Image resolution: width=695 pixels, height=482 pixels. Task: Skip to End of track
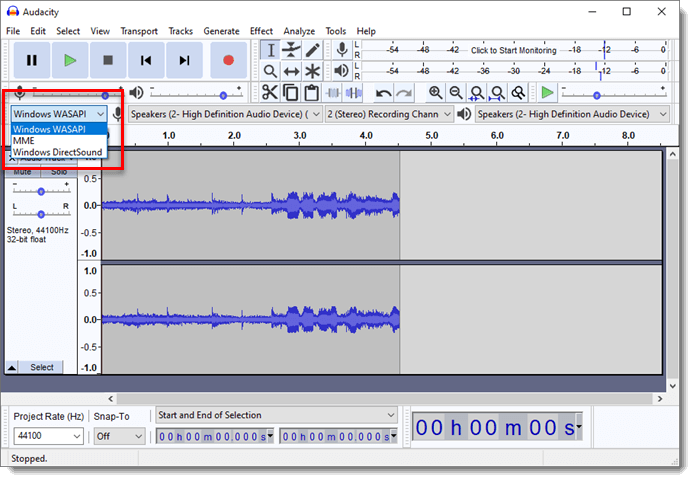coord(184,61)
